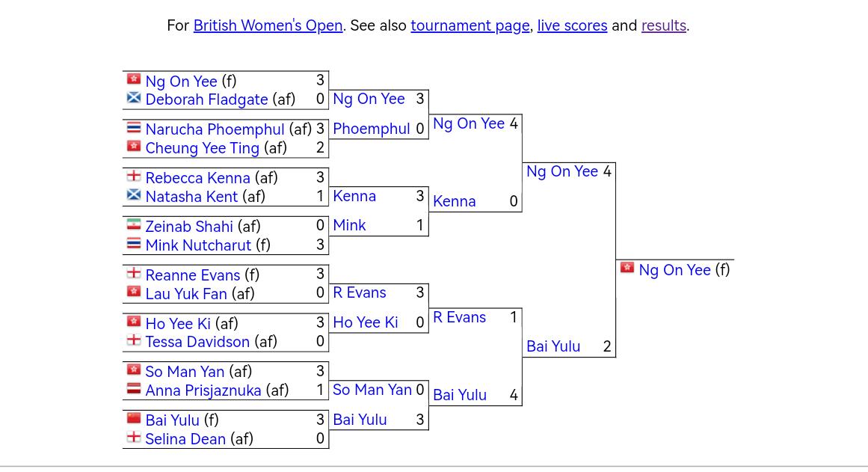This screenshot has width=868, height=472.
Task: Click Hong Kong flag beside the champion Ng On Yee
Action: [x=627, y=268]
